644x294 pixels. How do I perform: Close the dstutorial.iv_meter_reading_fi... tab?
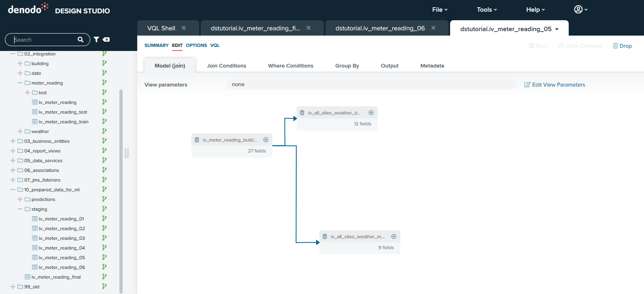pos(308,28)
